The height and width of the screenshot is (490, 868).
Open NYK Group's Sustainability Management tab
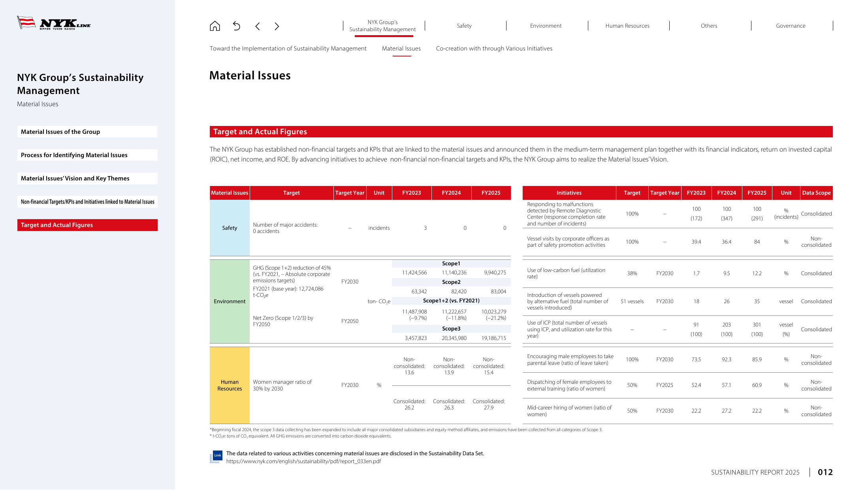382,26
